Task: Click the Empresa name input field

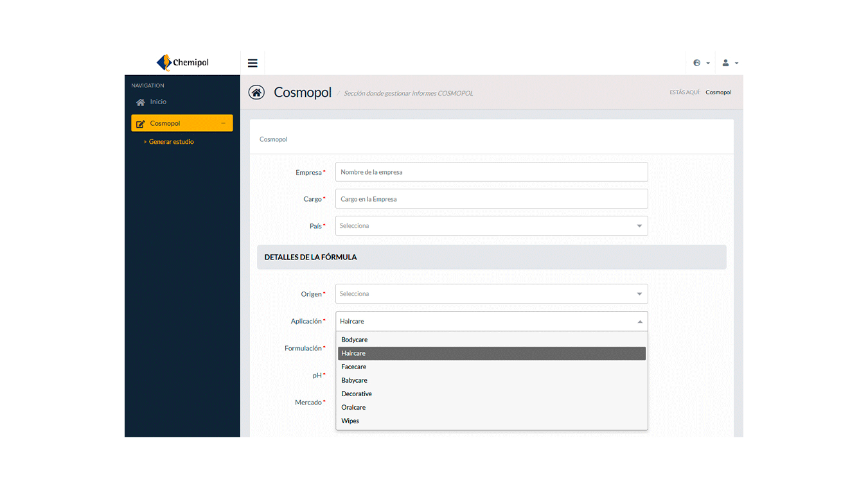Action: [x=491, y=171]
